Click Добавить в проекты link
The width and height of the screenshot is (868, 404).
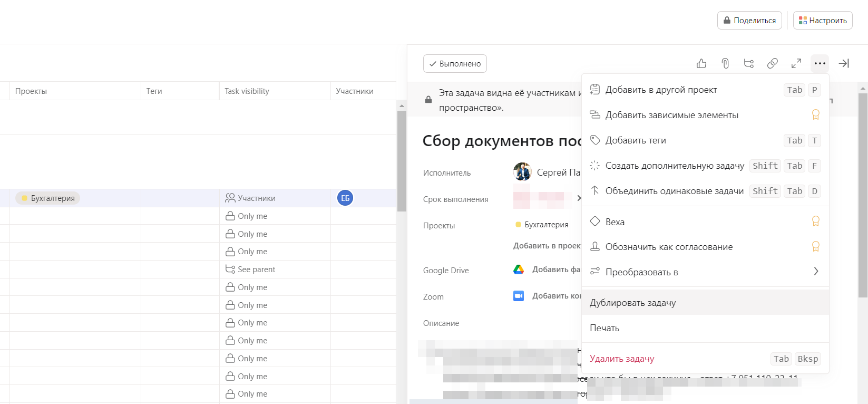[x=547, y=246]
